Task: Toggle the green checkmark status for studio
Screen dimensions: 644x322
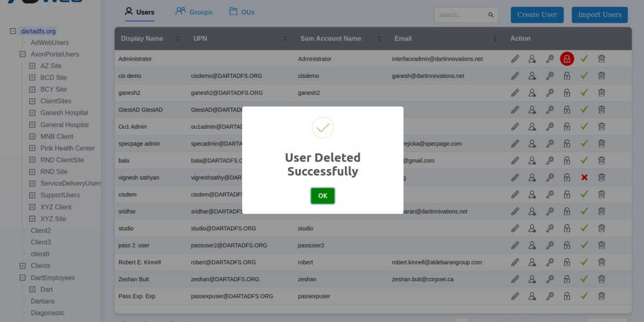Action: click(584, 228)
